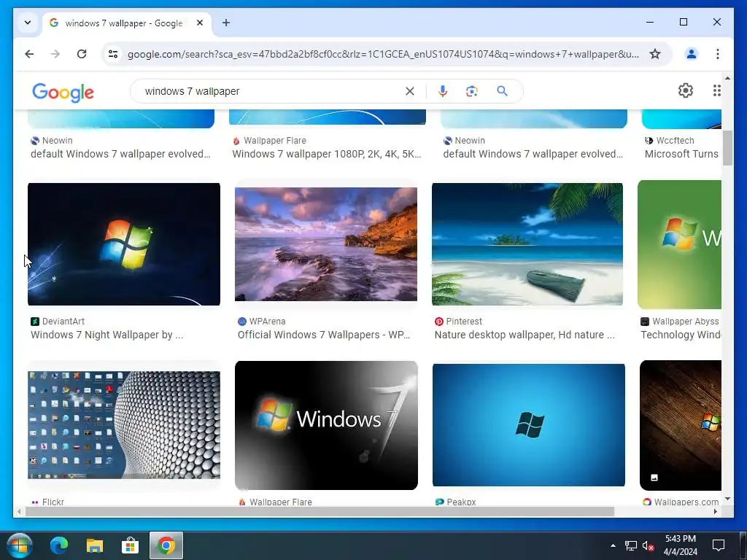Show hidden system tray icons
The height and width of the screenshot is (560, 747).
[613, 545]
